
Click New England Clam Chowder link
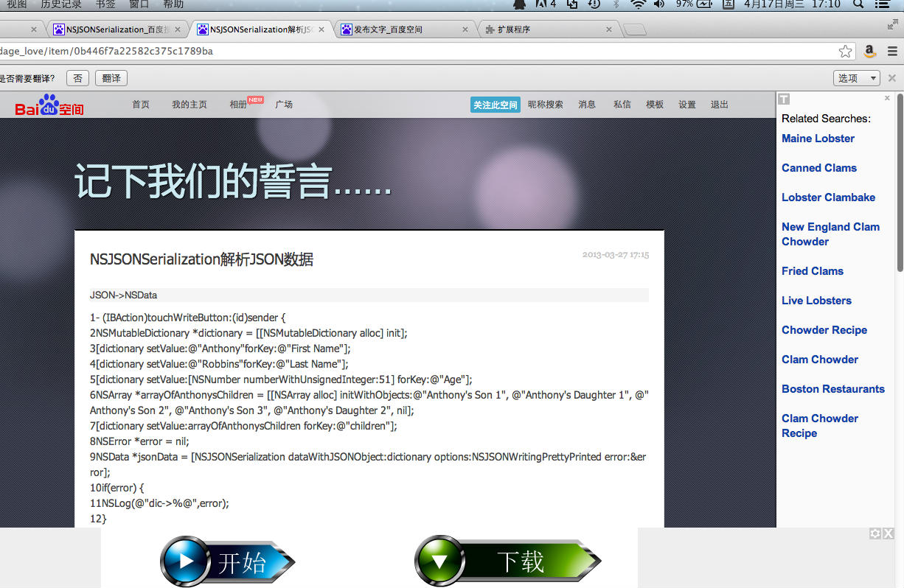[x=831, y=234]
